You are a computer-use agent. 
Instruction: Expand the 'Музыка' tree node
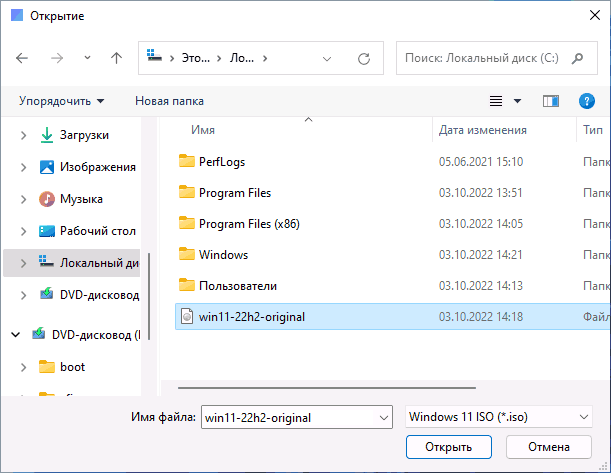(23, 199)
